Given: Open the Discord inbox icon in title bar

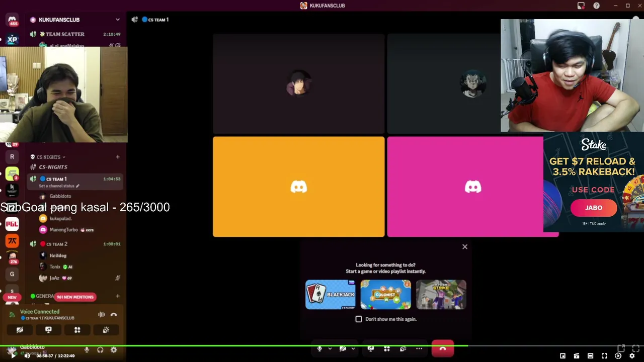Looking at the screenshot, I should [x=581, y=6].
